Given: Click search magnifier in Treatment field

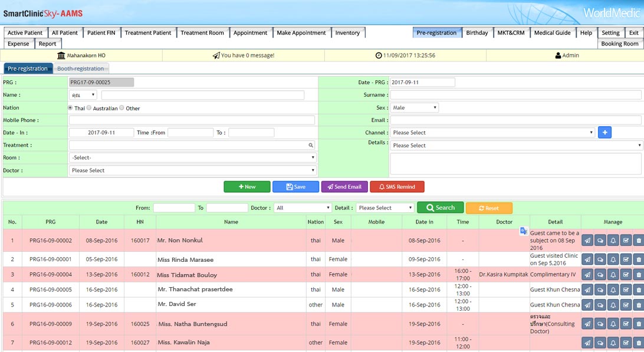Looking at the screenshot, I should tap(311, 145).
